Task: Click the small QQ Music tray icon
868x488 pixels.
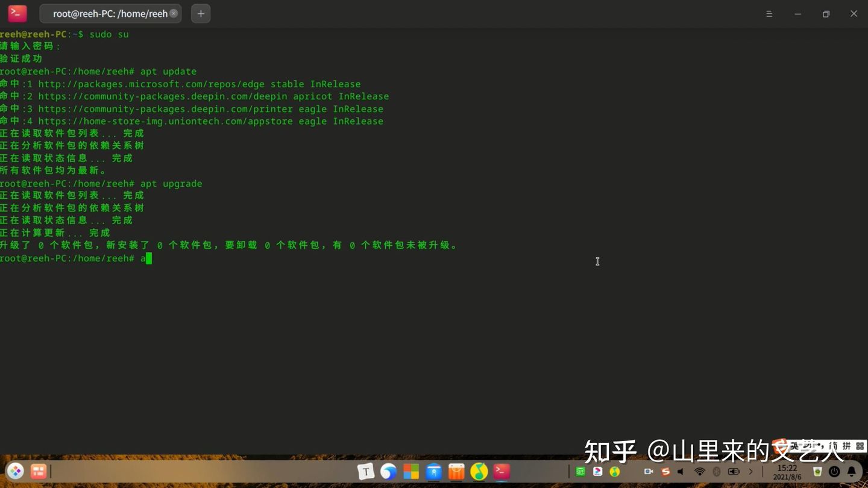Action: [615, 471]
